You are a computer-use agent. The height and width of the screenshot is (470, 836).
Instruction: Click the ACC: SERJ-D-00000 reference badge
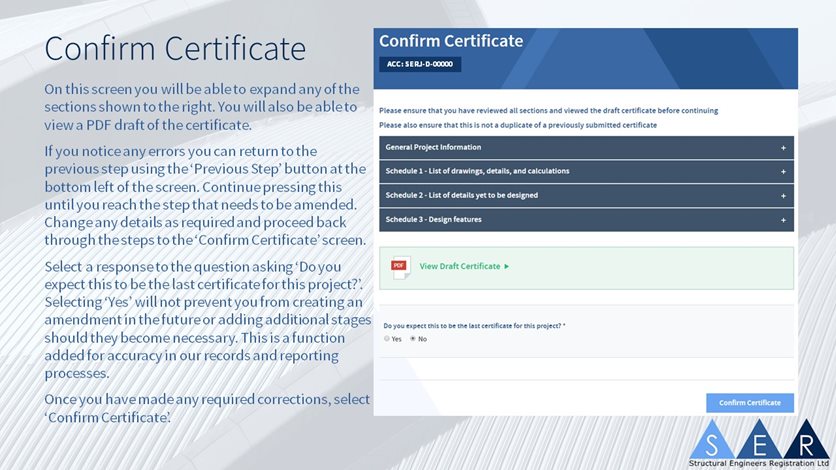(x=420, y=64)
